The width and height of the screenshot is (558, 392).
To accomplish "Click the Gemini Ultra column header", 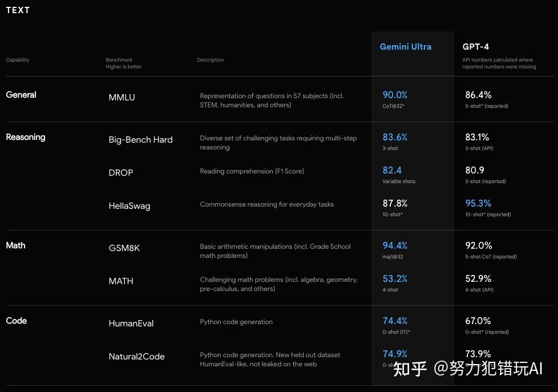I will (406, 47).
